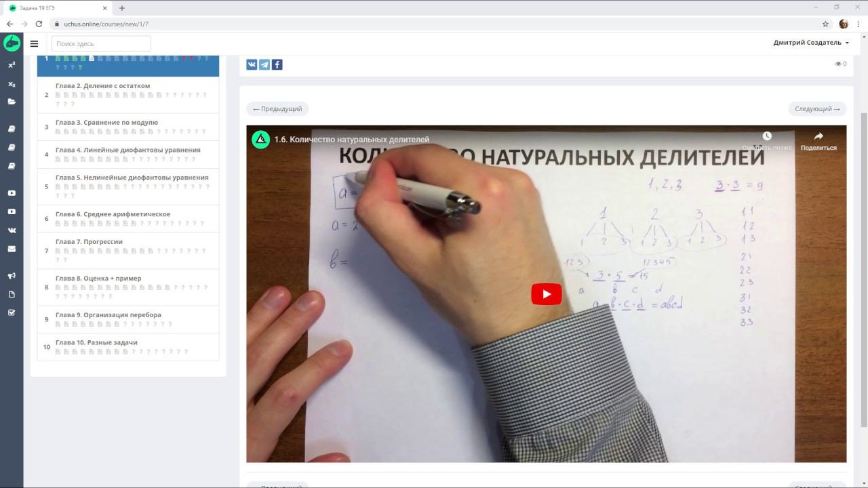Click the page's vertical scrollbar
Image resolution: width=868 pixels, height=488 pixels.
[x=863, y=271]
